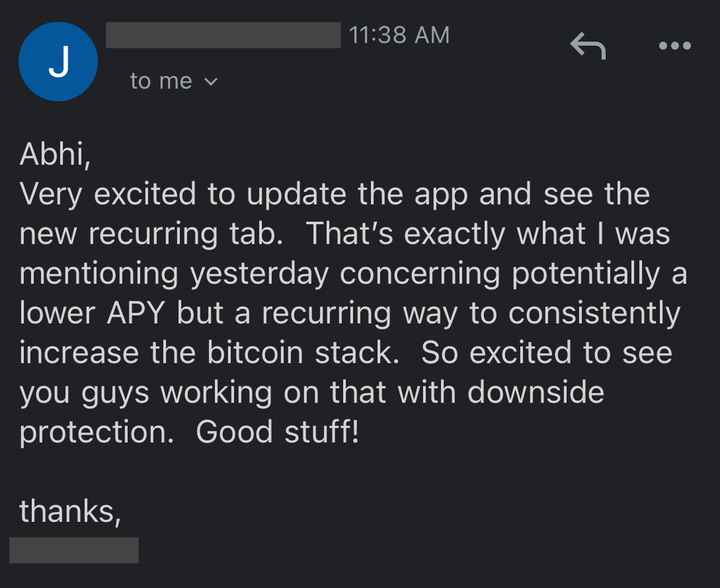Tap the word "consistently" in message
This screenshot has height=588, width=720.
(x=594, y=314)
